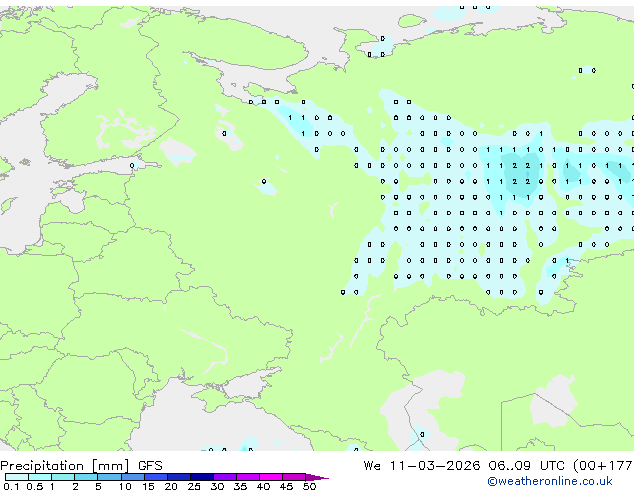Screen dimensions: 634x490
Task: Pick legend swatch between 10 and 15
Action: [132, 477]
